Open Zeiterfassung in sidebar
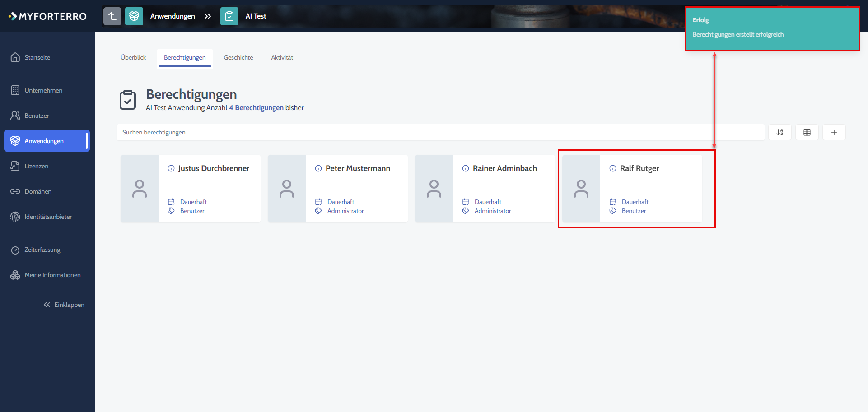868x412 pixels. click(x=47, y=250)
